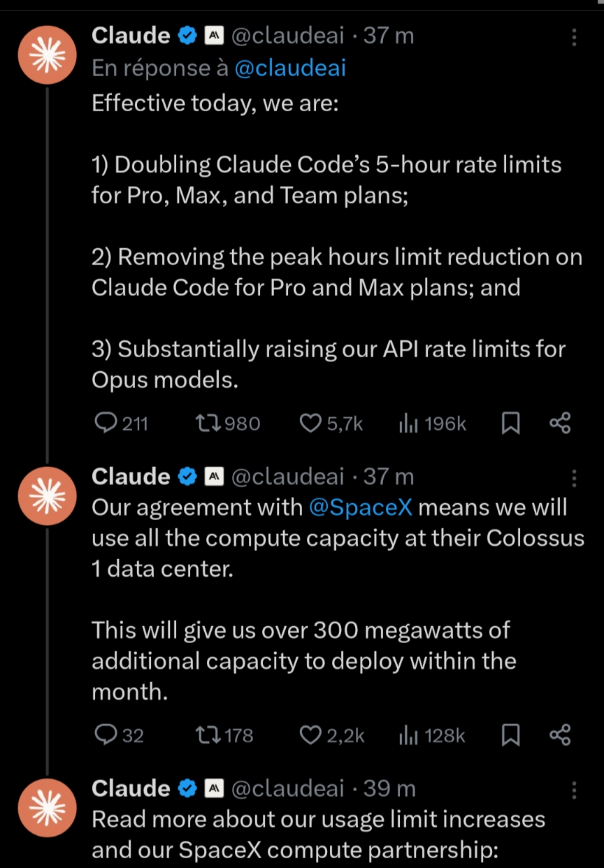Viewport: 604px width, 868px height.
Task: Open Claude avatar on the SpaceX tweet
Action: (46, 497)
